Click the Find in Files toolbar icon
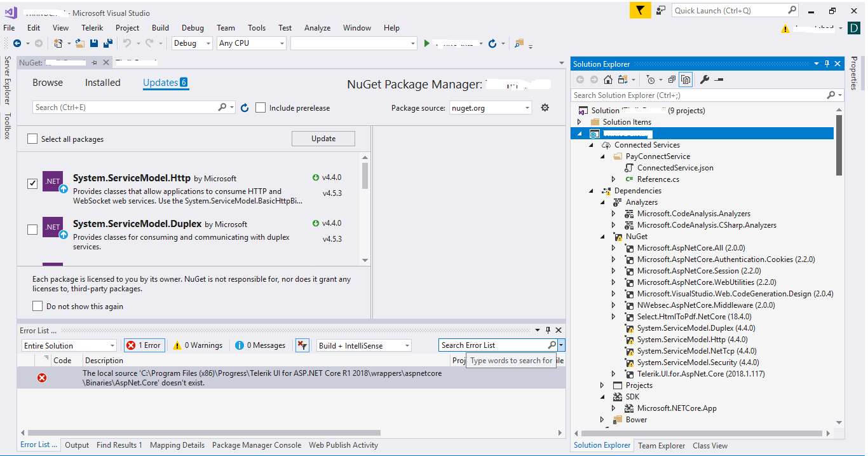Viewport: 868px width, 456px height. [519, 43]
